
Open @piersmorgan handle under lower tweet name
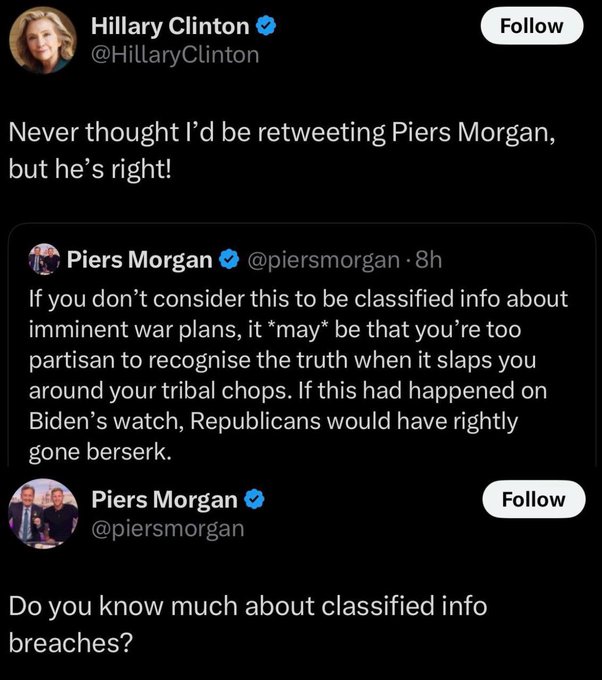167,528
